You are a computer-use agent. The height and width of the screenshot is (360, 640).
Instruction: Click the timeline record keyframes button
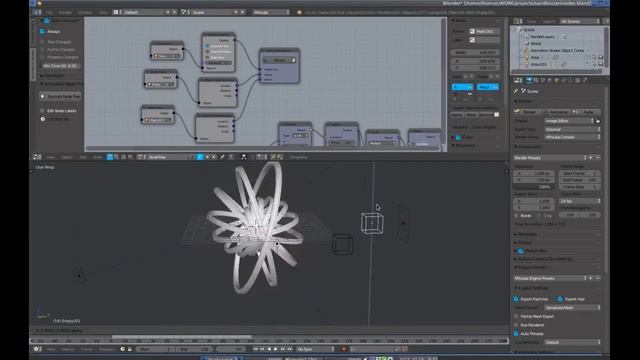[x=344, y=349]
